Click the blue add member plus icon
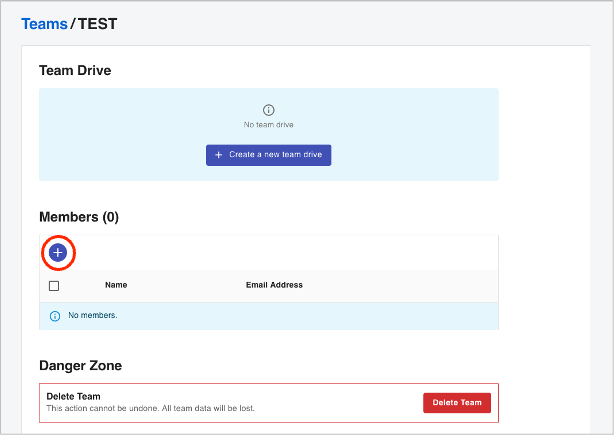Screen dimensions: 614x435 [x=58, y=253]
